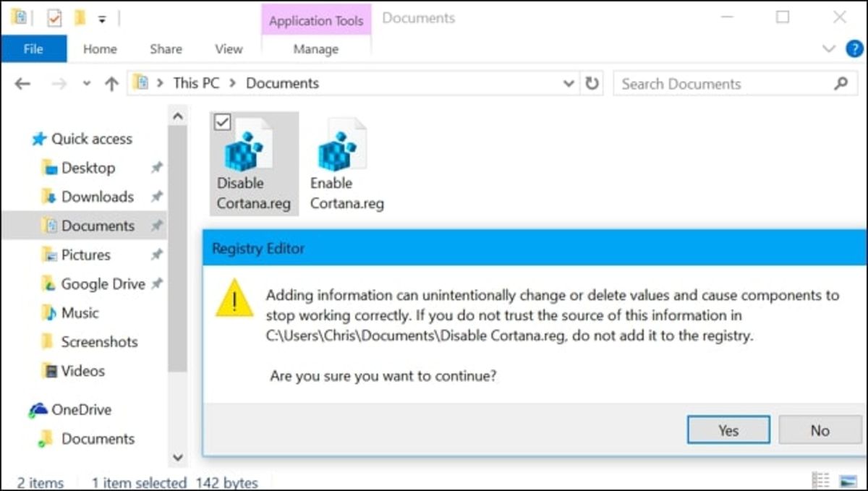Screen dimensions: 868x491
Task: Open the File menu
Action: click(33, 49)
